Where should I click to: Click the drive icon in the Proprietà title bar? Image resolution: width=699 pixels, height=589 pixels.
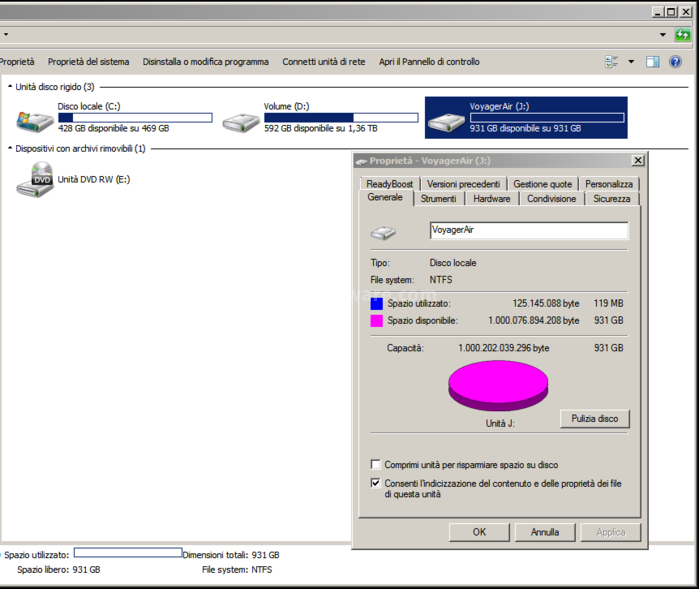pos(362,161)
